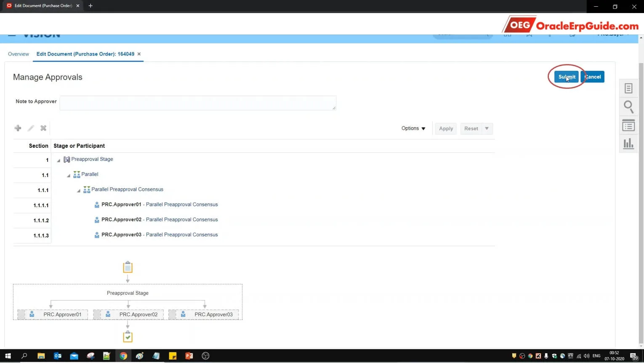Open Mail app from taskbar

[74, 356]
